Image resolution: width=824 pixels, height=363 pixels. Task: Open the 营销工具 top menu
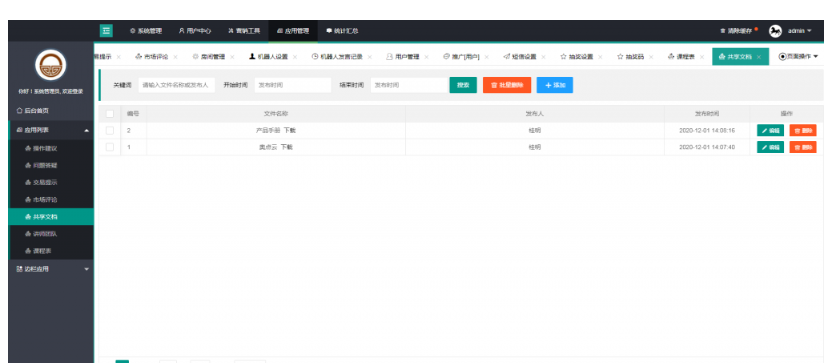tap(244, 31)
